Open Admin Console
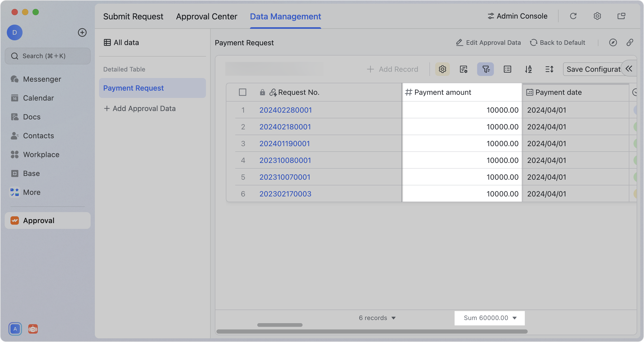The width and height of the screenshot is (644, 342). coord(517,16)
